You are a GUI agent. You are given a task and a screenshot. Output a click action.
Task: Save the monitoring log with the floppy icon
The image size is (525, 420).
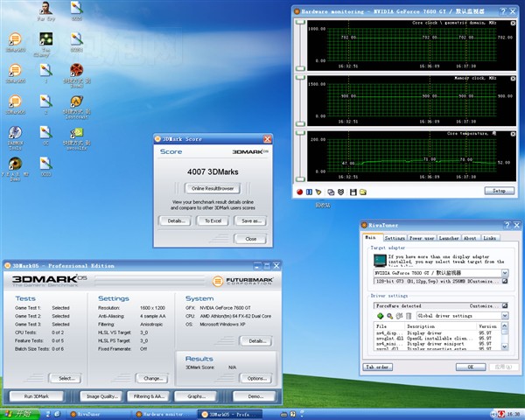[353, 192]
